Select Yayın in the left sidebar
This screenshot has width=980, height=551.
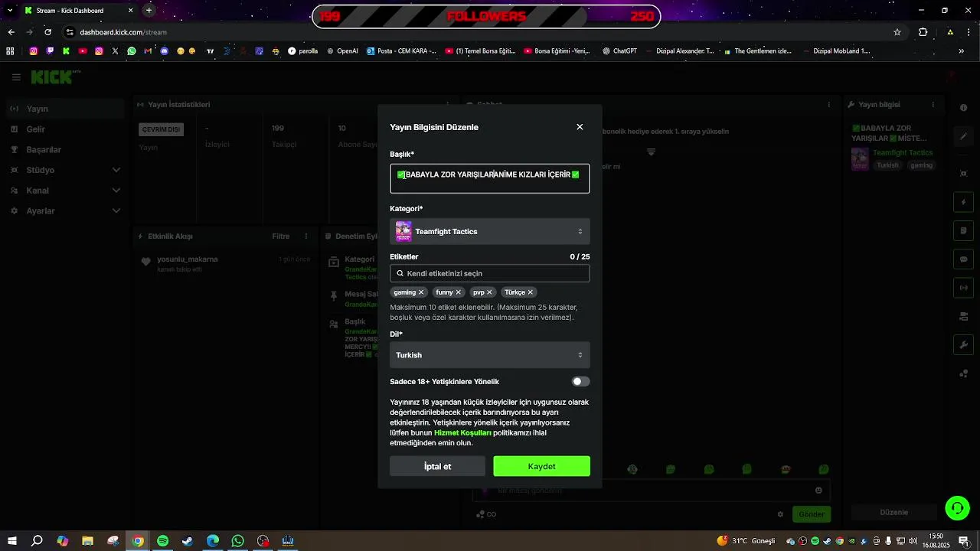click(x=65, y=109)
